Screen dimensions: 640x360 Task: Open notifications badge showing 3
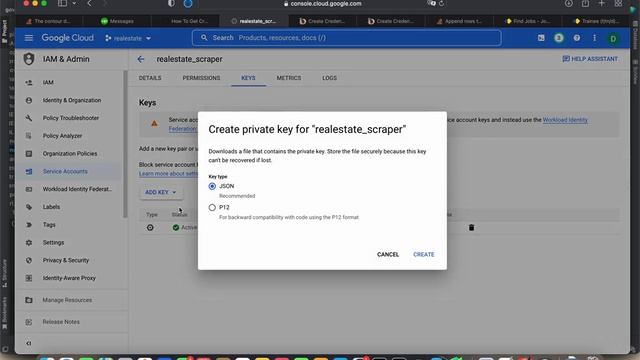click(x=559, y=38)
